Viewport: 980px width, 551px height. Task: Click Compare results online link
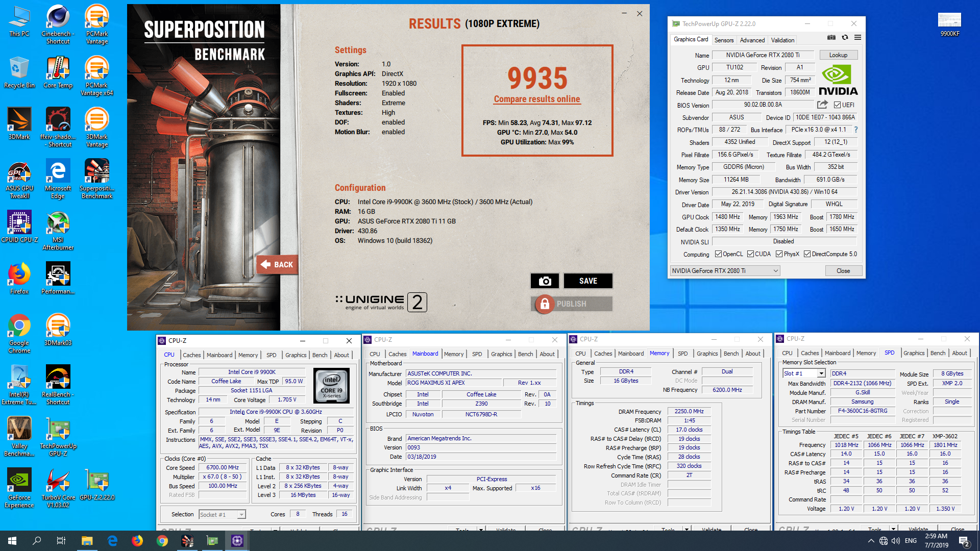coord(537,99)
